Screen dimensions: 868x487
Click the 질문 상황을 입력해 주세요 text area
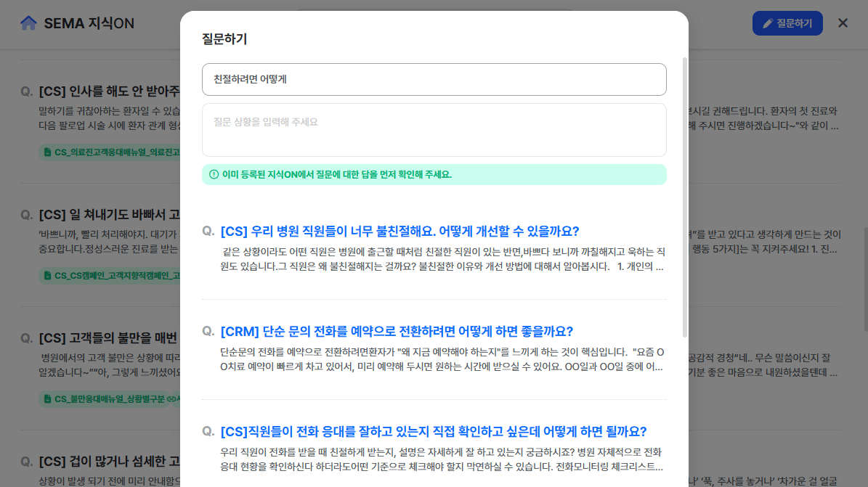[x=434, y=129]
